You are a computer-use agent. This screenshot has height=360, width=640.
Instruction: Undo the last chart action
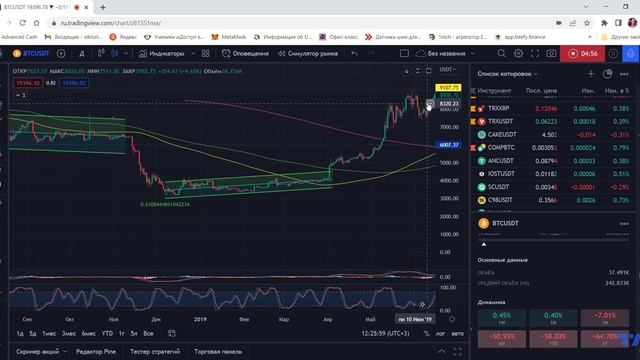(354, 53)
